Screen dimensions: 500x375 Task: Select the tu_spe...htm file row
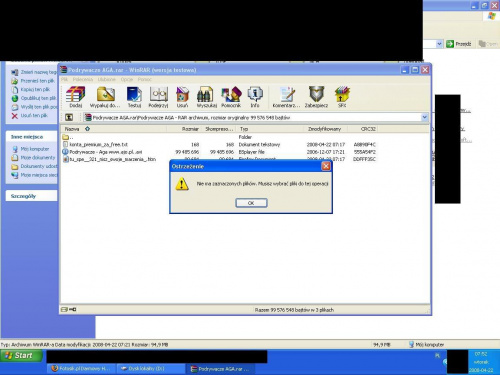[x=109, y=159]
